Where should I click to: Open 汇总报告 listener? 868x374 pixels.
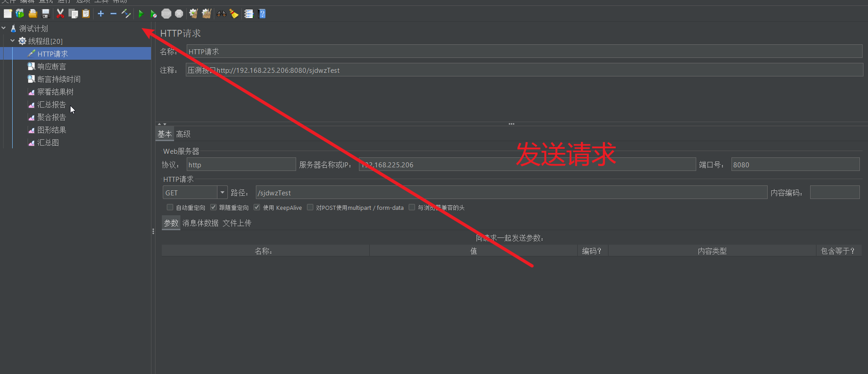coord(52,104)
